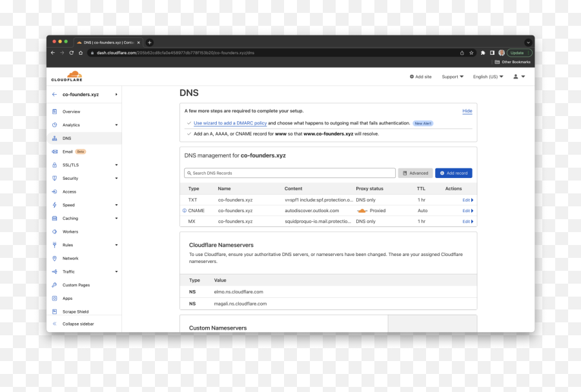Viewport: 581px width, 392px height.
Task: Toggle the browser side panel icon
Action: click(x=492, y=53)
